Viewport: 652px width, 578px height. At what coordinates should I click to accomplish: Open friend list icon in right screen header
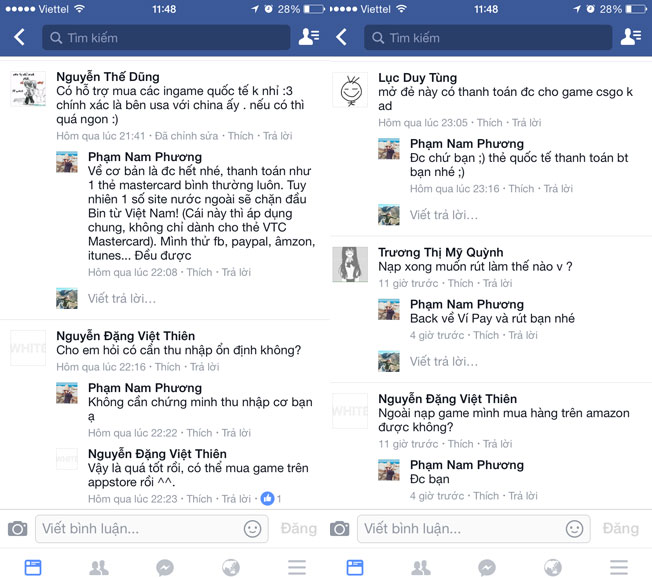tap(631, 37)
